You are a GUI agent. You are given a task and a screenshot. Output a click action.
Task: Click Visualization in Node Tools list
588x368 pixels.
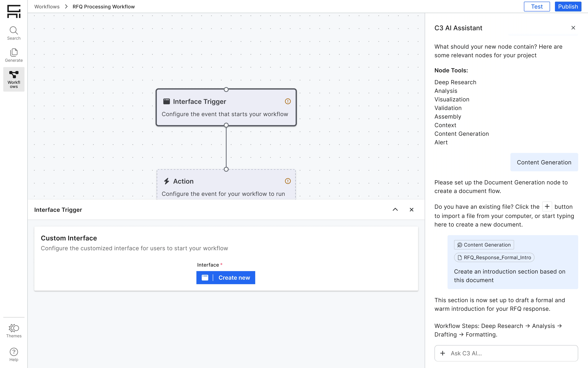point(452,99)
